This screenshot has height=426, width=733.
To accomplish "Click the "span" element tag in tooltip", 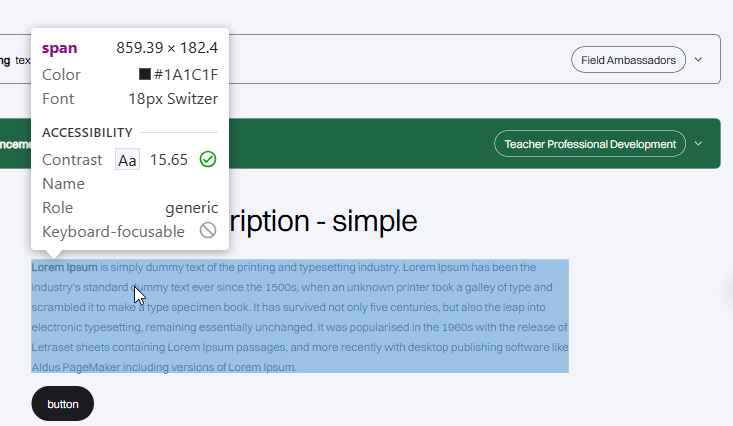I will coord(59,48).
